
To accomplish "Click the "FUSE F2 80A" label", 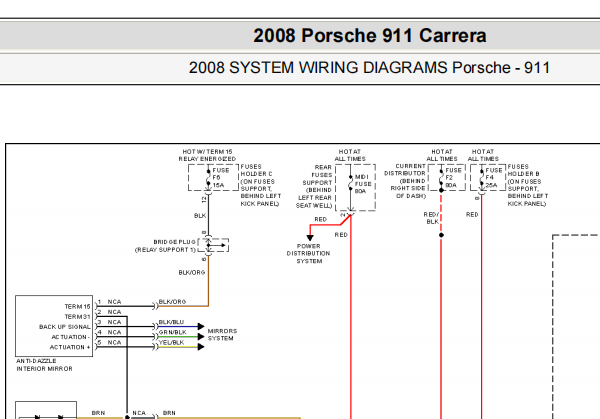I will [453, 178].
